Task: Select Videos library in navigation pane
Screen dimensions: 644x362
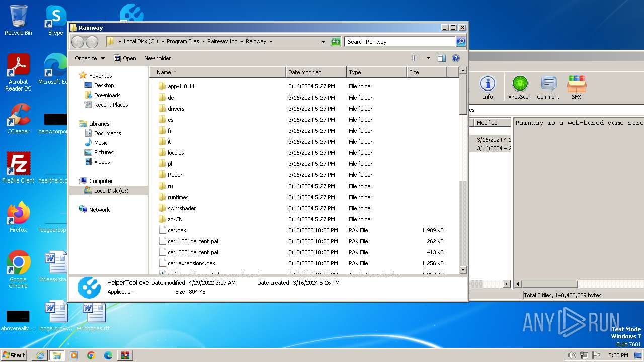Action: [102, 162]
